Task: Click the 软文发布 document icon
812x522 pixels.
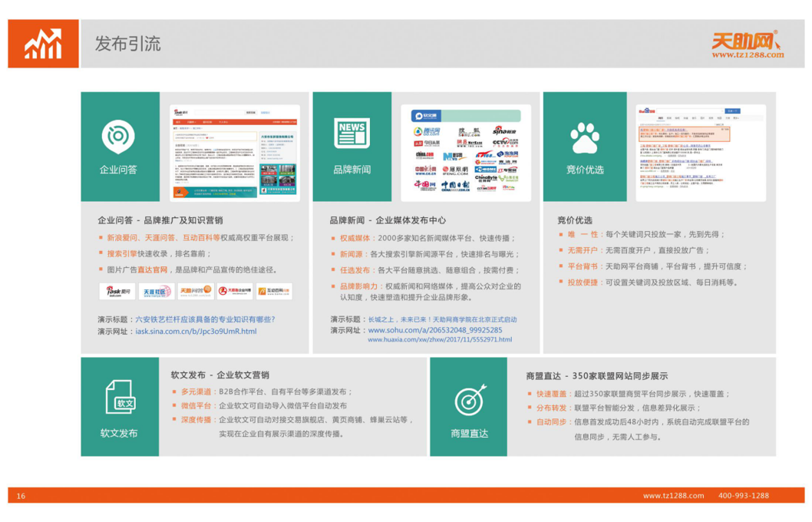Action: click(x=119, y=398)
